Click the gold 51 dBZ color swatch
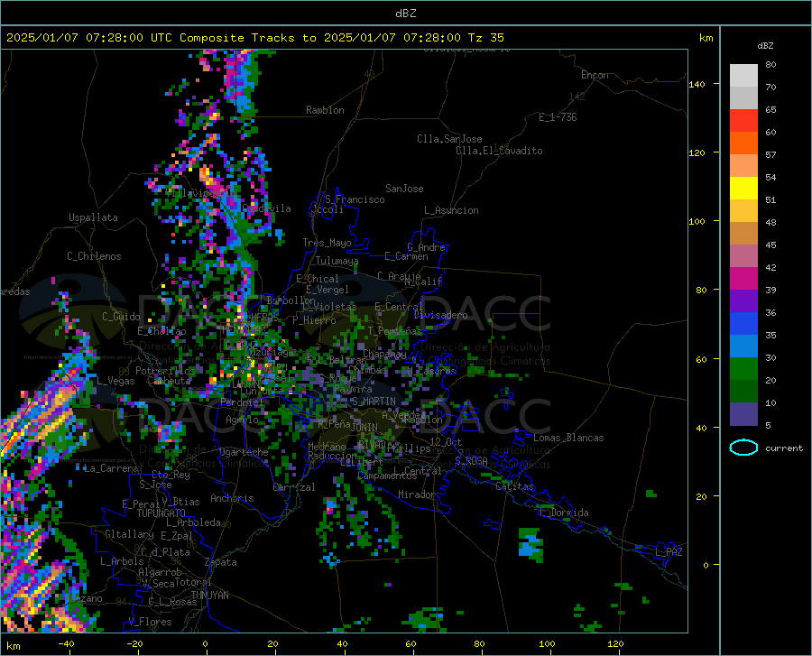 (743, 211)
